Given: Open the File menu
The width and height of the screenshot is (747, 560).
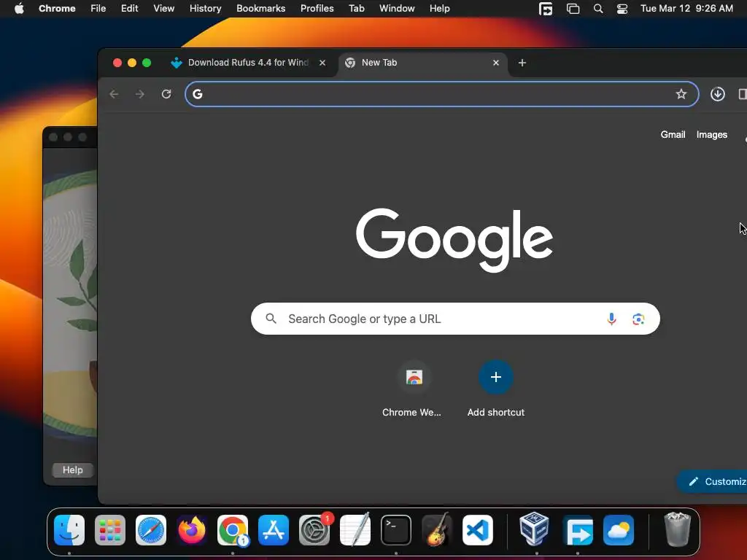Looking at the screenshot, I should coord(98,9).
